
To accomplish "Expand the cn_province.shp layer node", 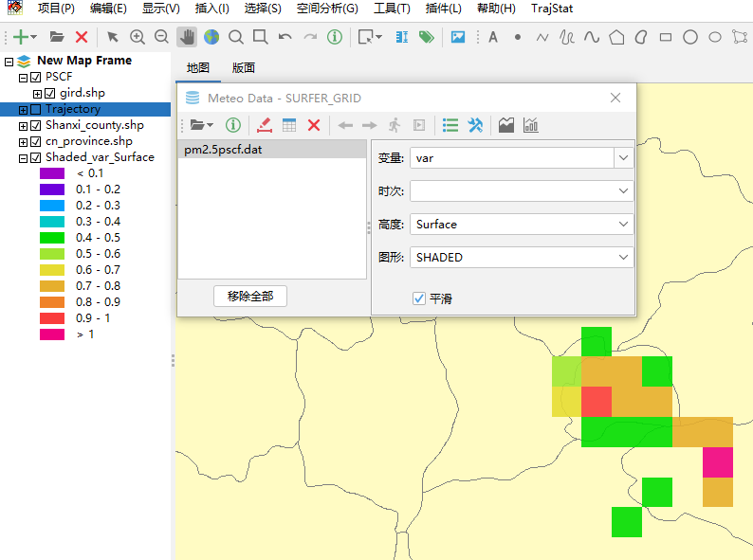I will (24, 141).
